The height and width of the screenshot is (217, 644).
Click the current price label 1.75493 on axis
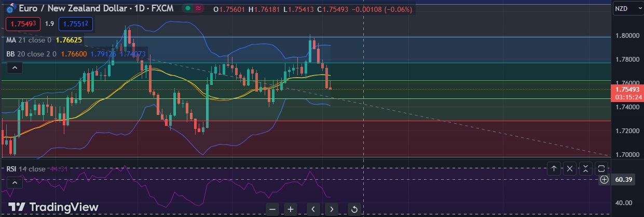(x=627, y=89)
